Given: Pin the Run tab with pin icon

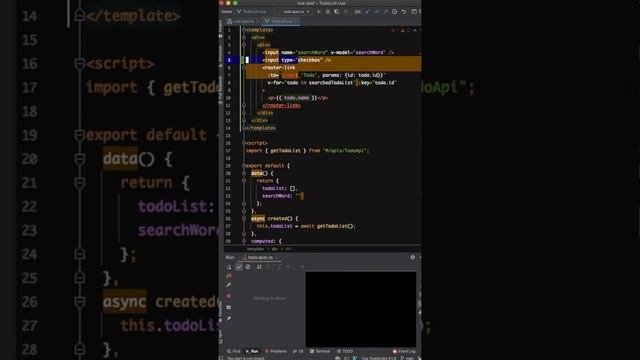Looking at the screenshot, I should (x=229, y=318).
